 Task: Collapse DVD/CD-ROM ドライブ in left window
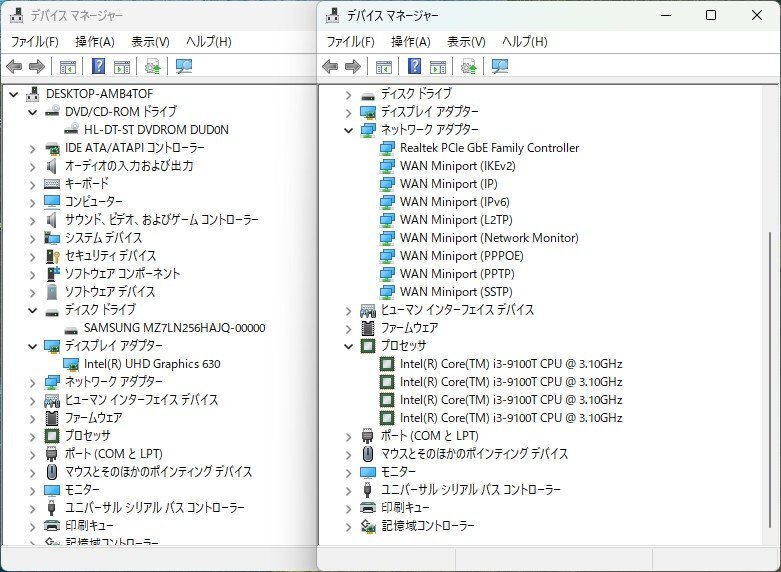click(33, 112)
